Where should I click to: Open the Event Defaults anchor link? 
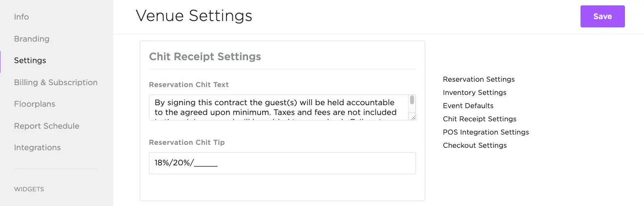click(468, 106)
